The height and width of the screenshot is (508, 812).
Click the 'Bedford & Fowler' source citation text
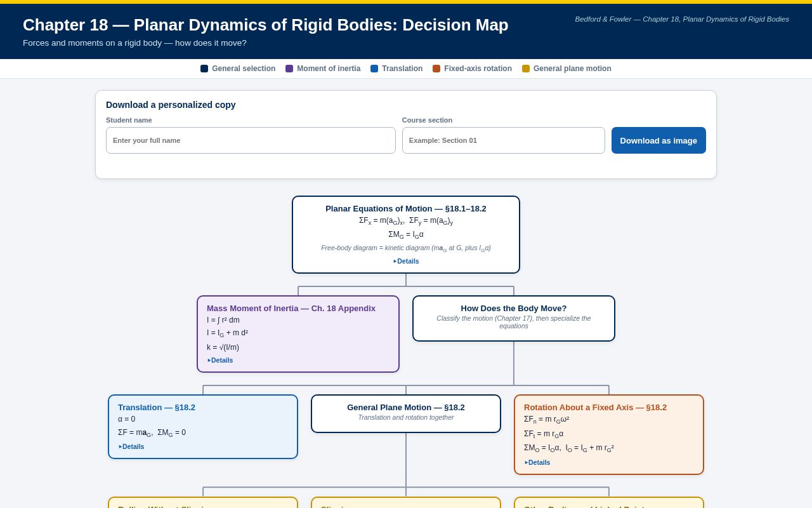pos(682,19)
